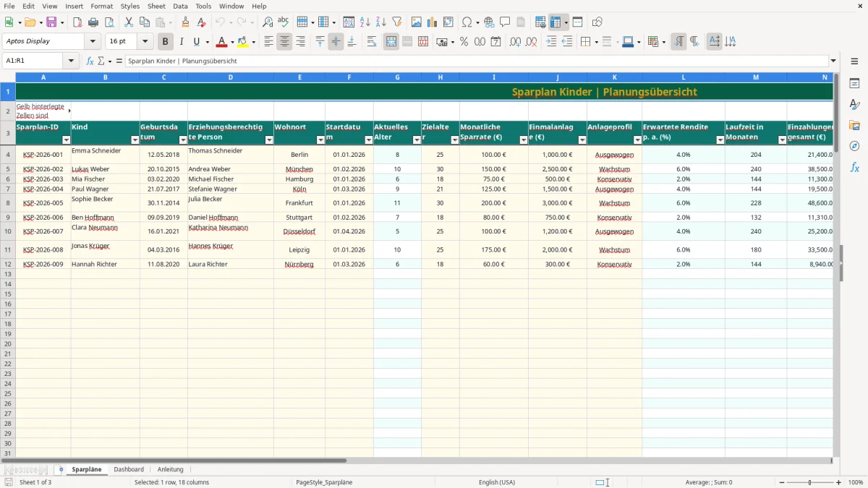Clear direct formatting
868x488 pixels.
pos(202,22)
